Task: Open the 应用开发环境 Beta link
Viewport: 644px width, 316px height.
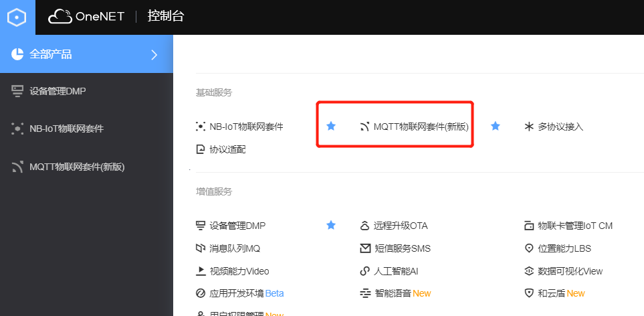Action: [x=246, y=293]
